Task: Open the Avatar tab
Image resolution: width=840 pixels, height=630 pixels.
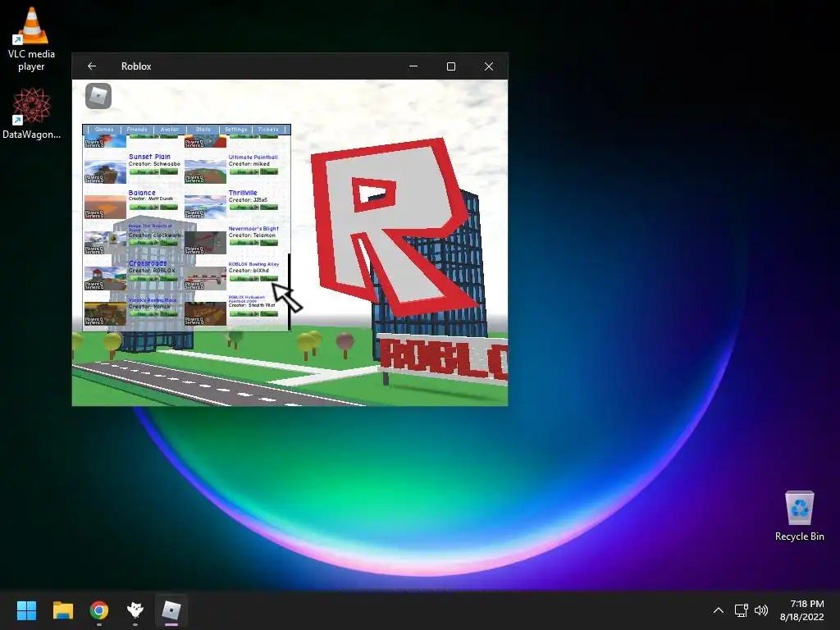Action: tap(169, 129)
